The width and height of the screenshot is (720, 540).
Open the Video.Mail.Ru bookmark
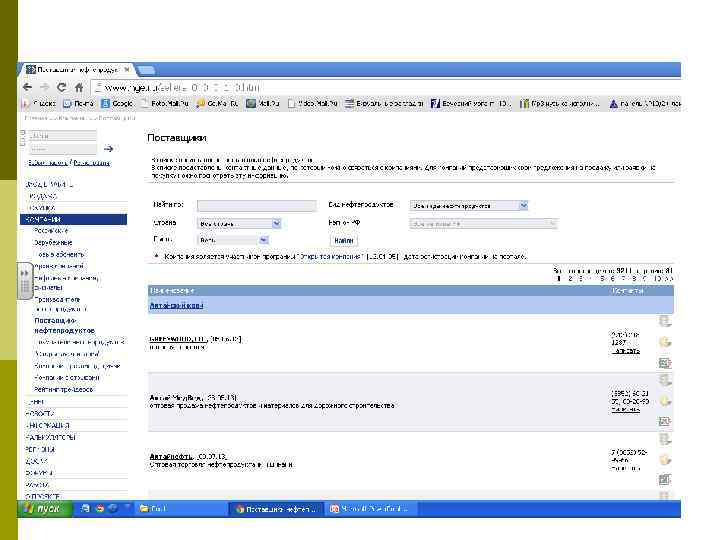click(313, 104)
